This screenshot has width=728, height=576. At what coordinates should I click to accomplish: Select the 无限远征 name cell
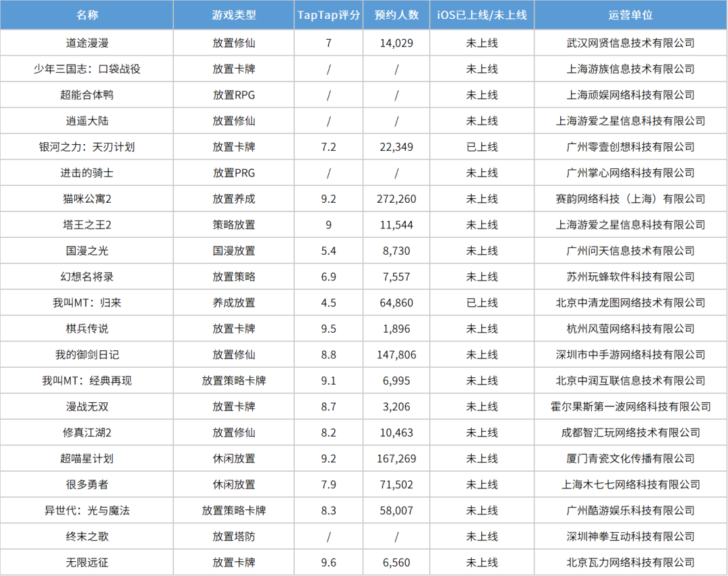[x=87, y=563]
